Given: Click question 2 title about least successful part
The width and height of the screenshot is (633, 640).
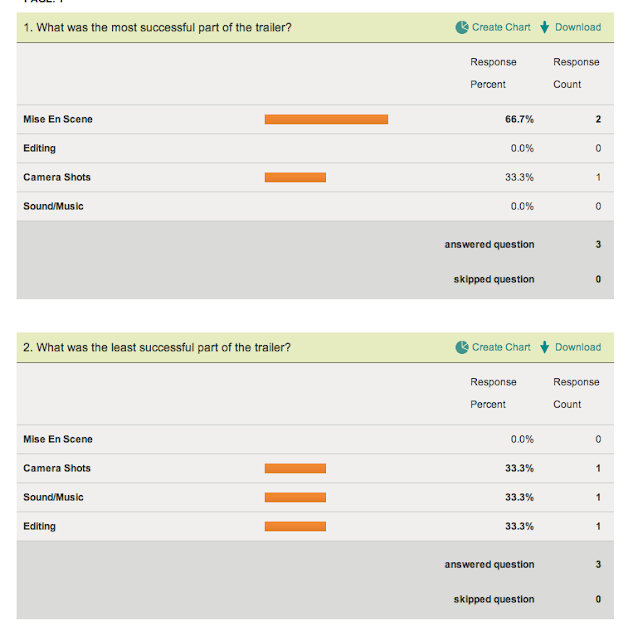Looking at the screenshot, I should click(157, 347).
